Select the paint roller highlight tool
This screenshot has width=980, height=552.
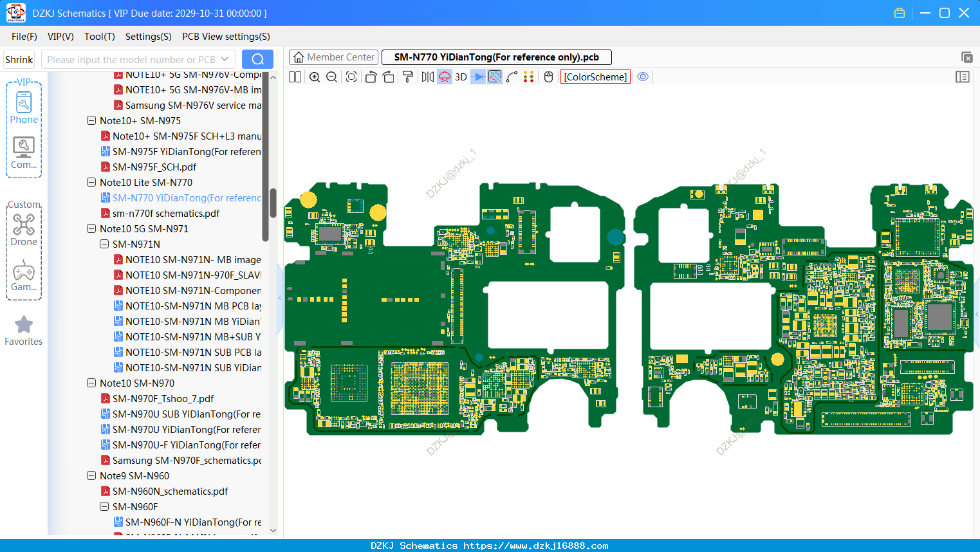click(x=407, y=77)
